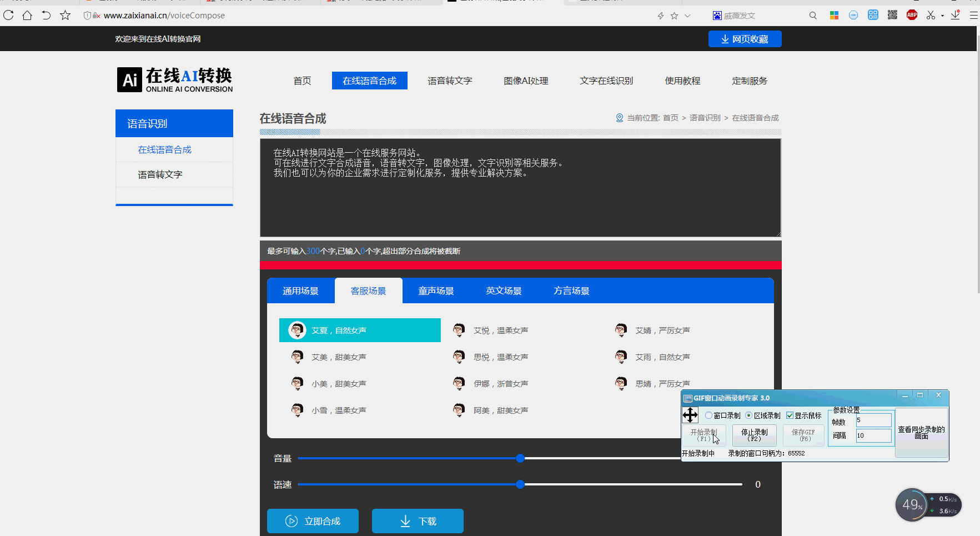
Task: Click the four-arrow move icon in GIF recorder
Action: tap(690, 415)
